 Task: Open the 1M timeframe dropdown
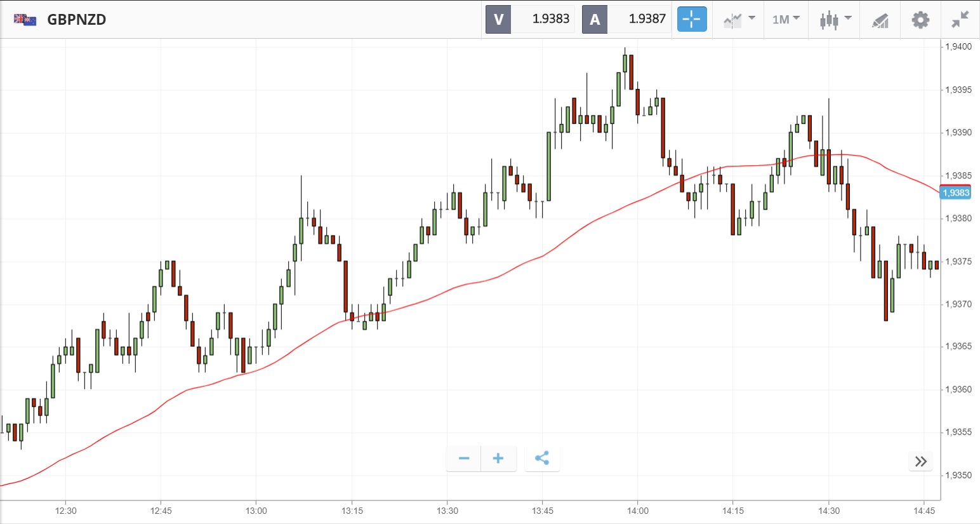pos(786,20)
